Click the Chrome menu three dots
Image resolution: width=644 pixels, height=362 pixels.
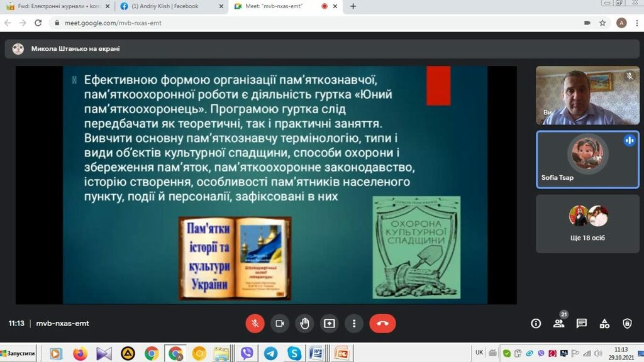636,23
